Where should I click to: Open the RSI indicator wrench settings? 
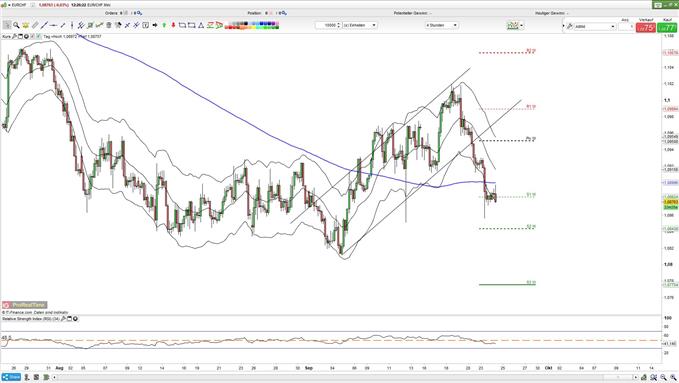63,319
